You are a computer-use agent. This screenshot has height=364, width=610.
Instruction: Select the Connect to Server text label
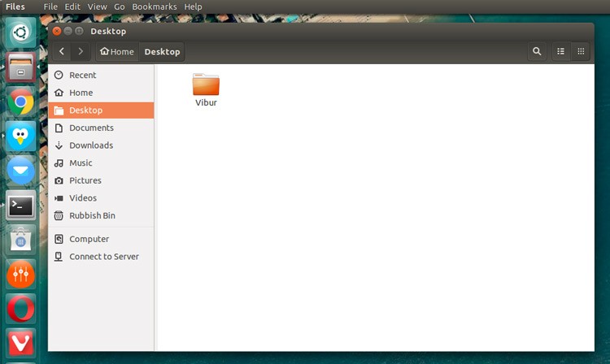point(104,257)
